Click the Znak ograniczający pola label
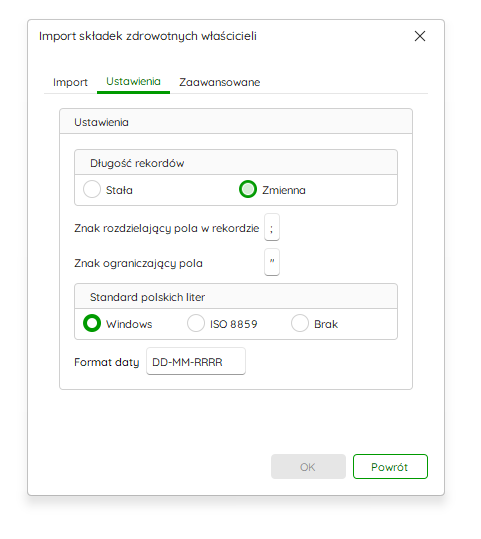 tap(139, 263)
